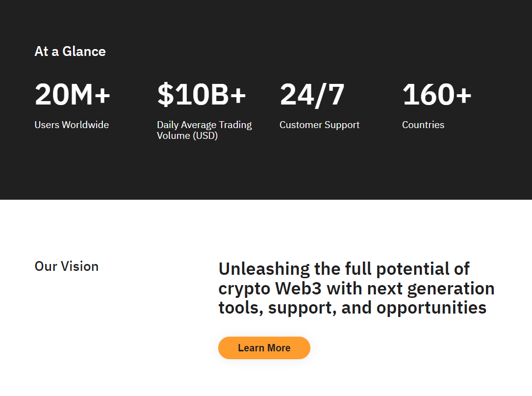Select the At a Glance heading
532x396 pixels.
[x=70, y=52]
